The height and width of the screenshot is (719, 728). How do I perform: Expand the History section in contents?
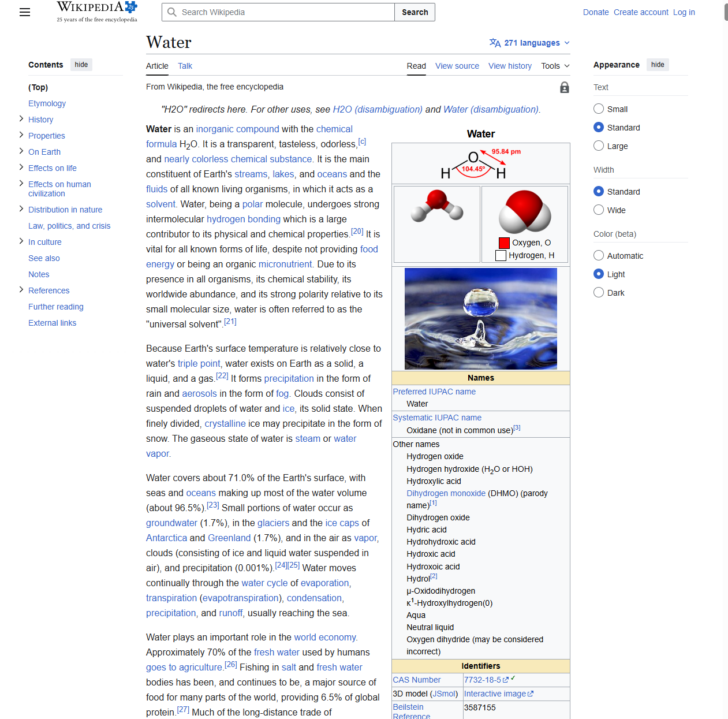coord(21,119)
